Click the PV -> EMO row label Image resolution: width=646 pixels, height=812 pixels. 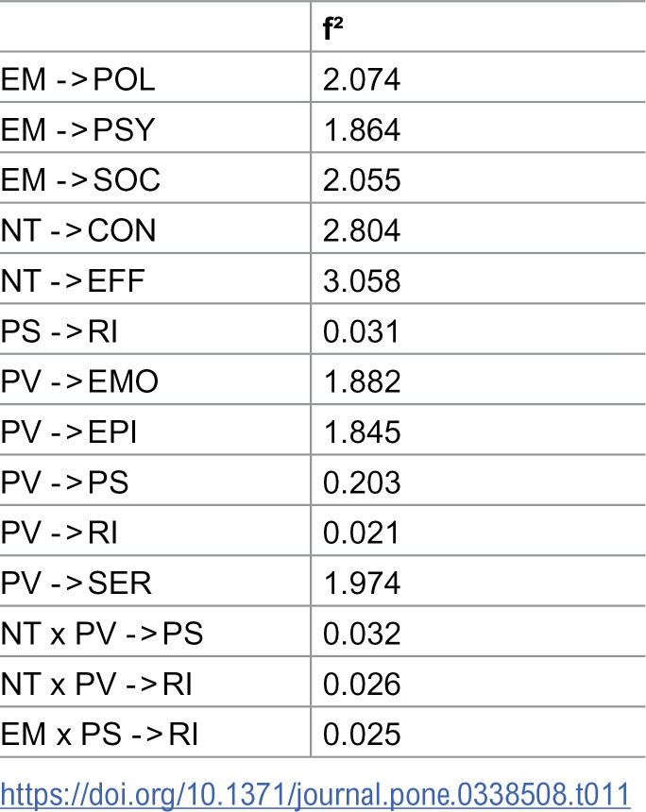(79, 381)
